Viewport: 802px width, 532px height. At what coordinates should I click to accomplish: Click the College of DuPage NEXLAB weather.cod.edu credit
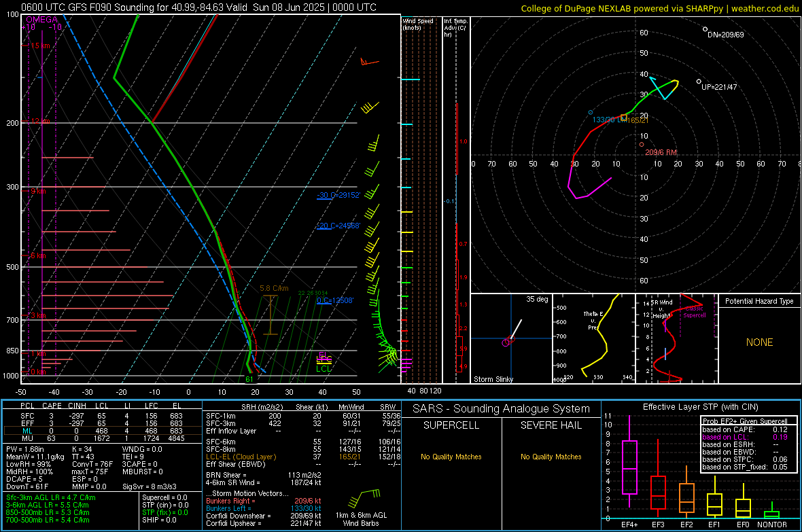(x=659, y=8)
